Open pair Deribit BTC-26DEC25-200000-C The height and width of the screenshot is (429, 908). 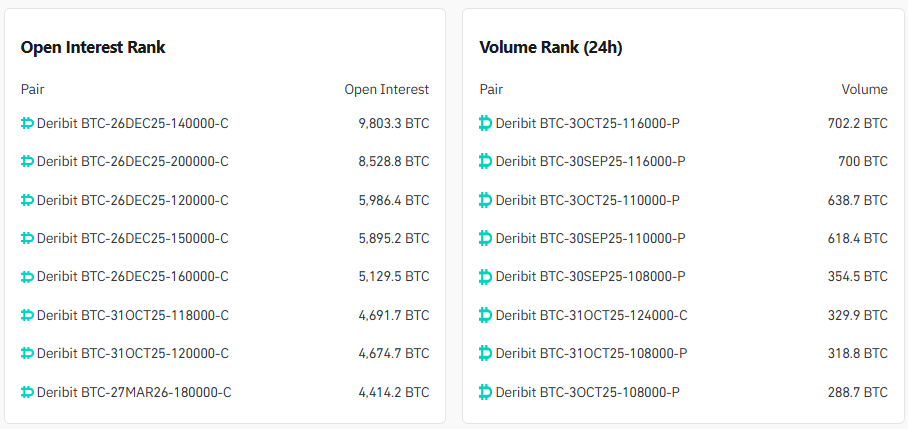(x=133, y=162)
